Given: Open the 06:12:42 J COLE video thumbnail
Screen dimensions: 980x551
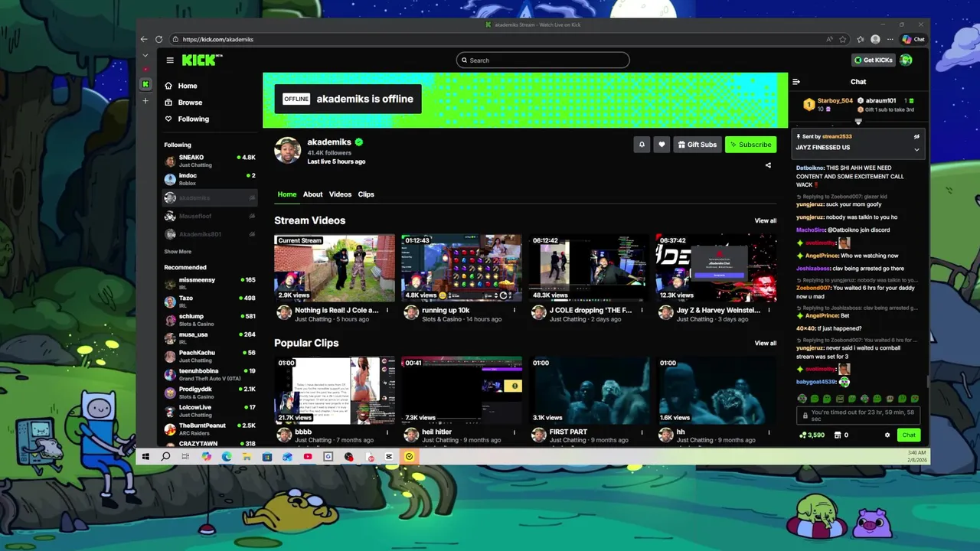Looking at the screenshot, I should pos(589,268).
